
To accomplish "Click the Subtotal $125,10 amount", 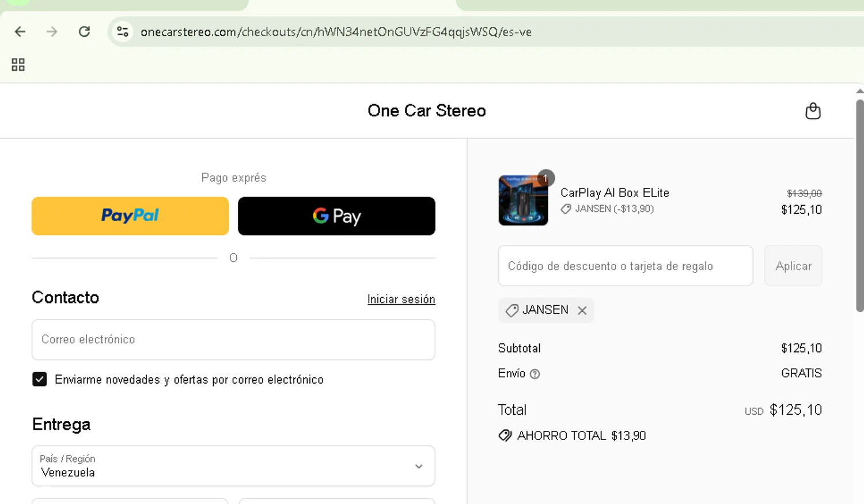I will (x=801, y=348).
